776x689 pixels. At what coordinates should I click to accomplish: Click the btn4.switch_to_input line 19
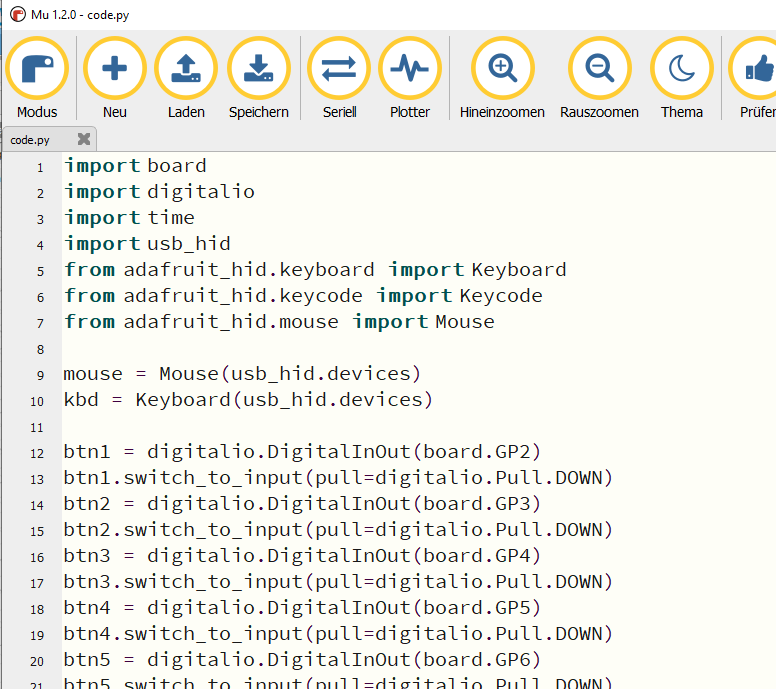tap(338, 634)
